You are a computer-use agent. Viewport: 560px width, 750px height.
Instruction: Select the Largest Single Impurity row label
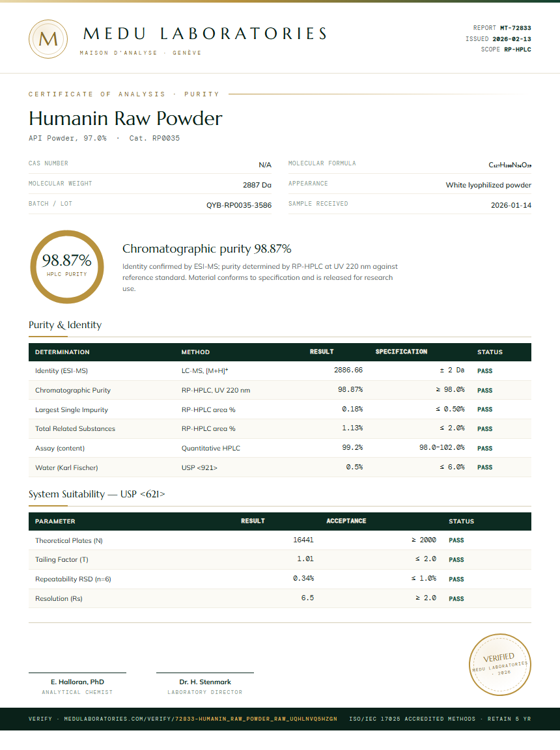pyautogui.click(x=71, y=410)
